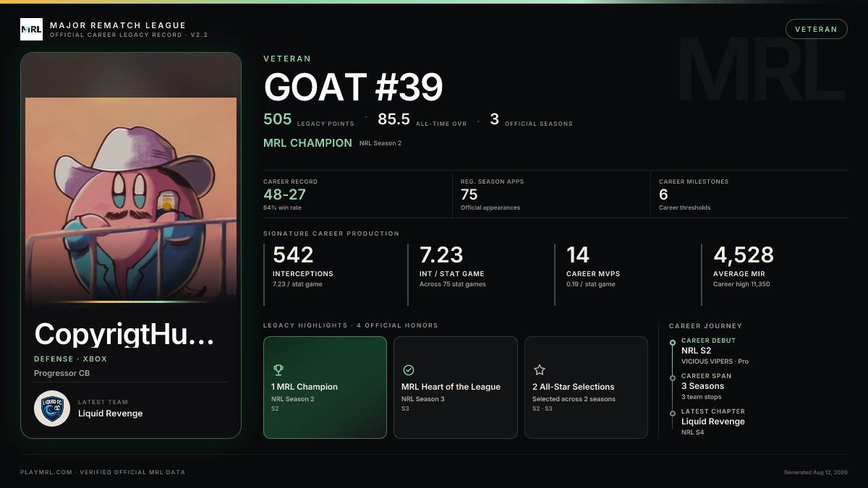The height and width of the screenshot is (488, 868).
Task: Click the Liquid FC team logo
Action: tap(52, 408)
